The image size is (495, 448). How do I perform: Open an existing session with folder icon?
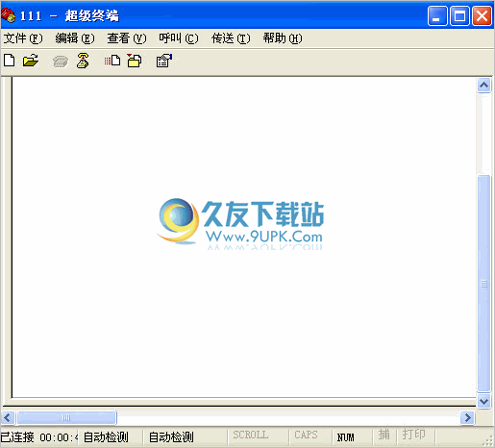(x=31, y=61)
